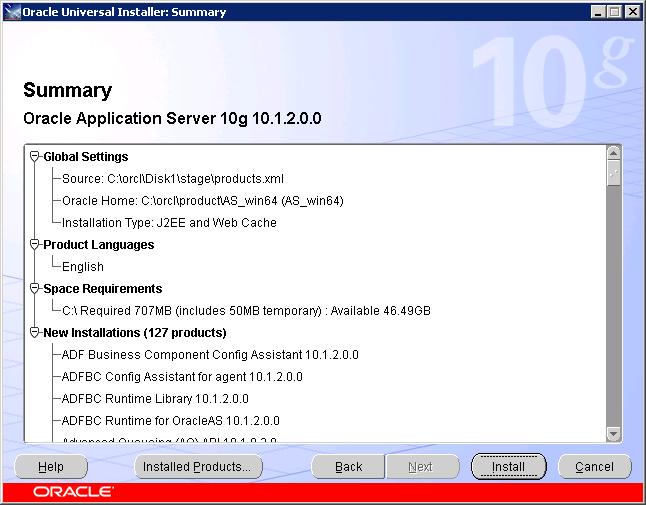646x505 pixels.
Task: Select Installation Type J2EE and Web Cache
Action: pos(169,222)
